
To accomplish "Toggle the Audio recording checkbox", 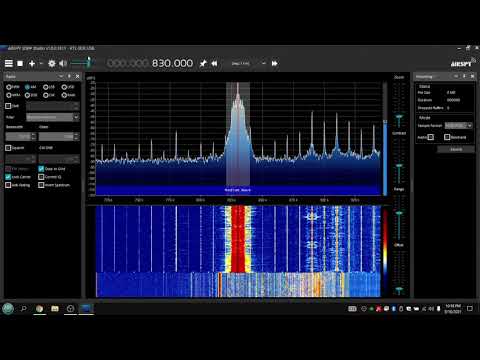I will coord(431,137).
